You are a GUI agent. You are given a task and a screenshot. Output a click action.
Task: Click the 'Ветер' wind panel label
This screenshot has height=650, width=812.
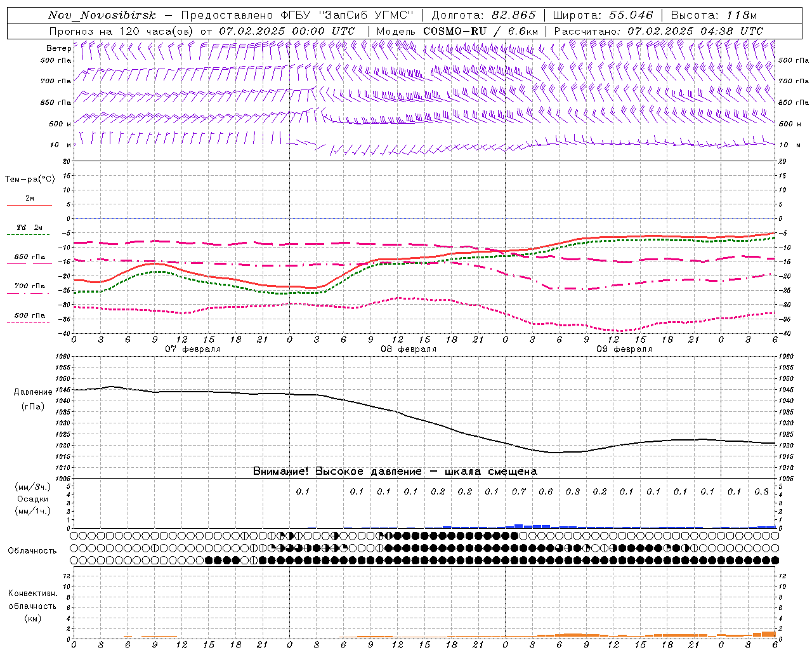point(58,48)
